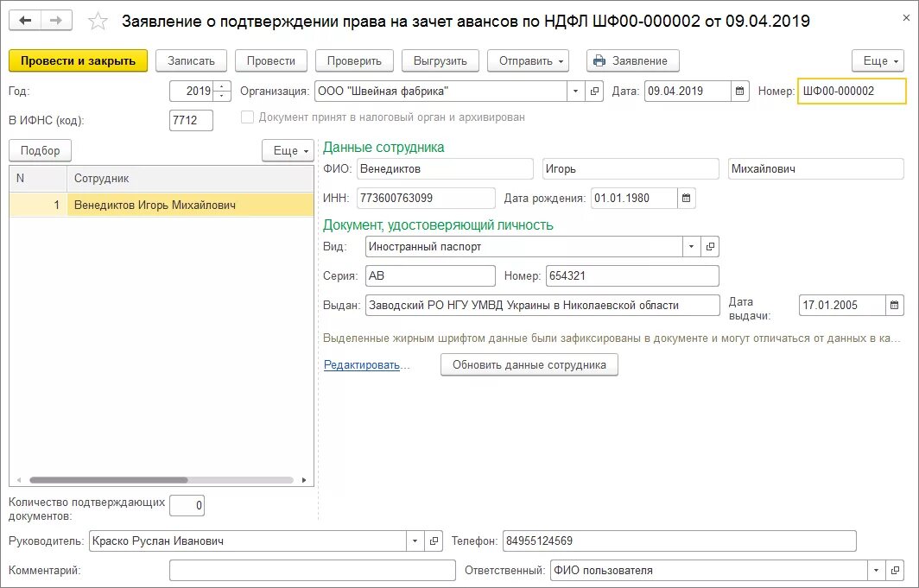Screen dimensions: 919x588
Task: Open the calendar for the Дата field
Action: pos(739,92)
